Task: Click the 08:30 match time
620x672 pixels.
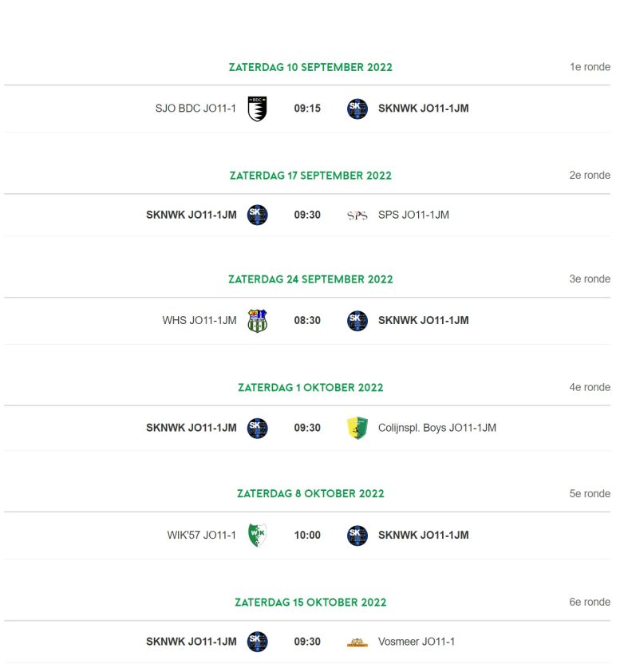Action: (307, 320)
